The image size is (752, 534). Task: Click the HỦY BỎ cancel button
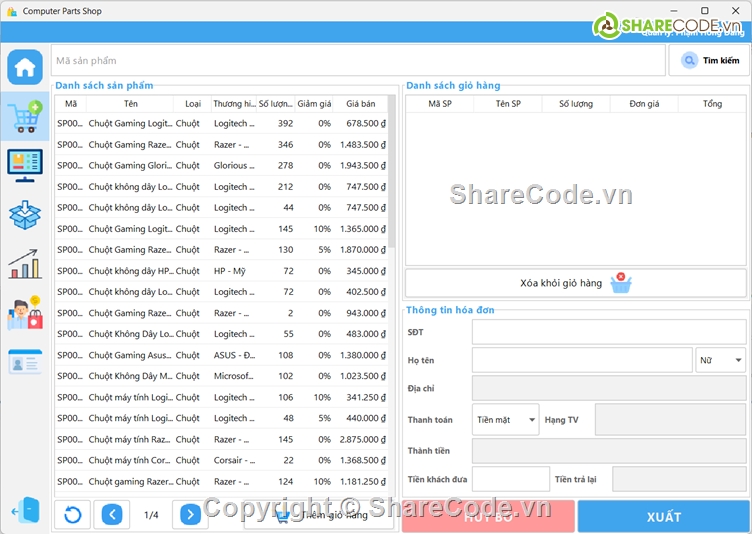[488, 517]
